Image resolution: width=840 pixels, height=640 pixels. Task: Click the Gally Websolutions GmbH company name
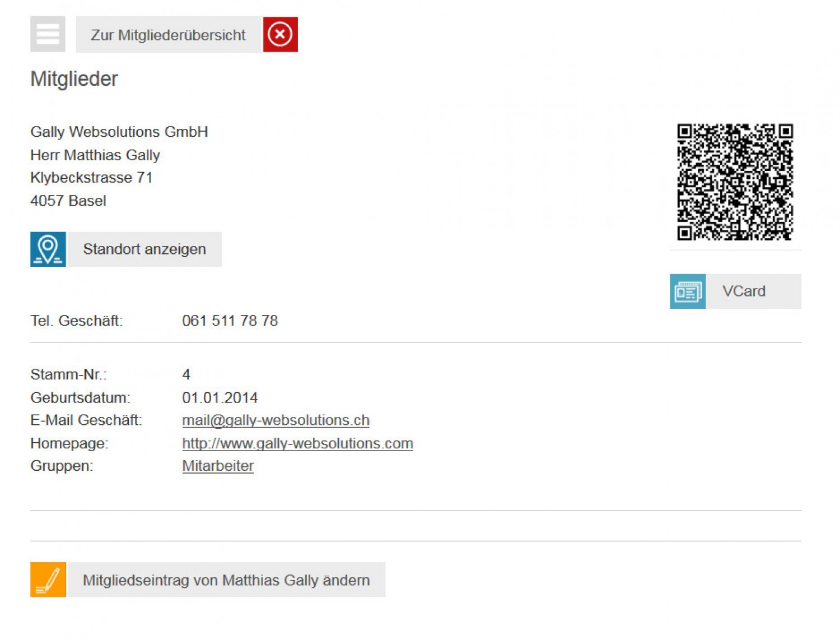(119, 132)
